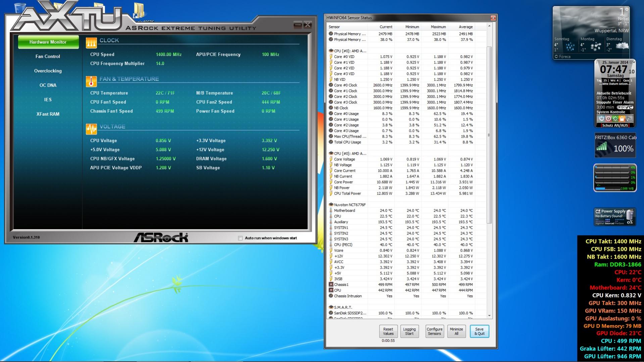Click the Maximum column header
Viewport: 644px width, 362px height.
pos(434,27)
